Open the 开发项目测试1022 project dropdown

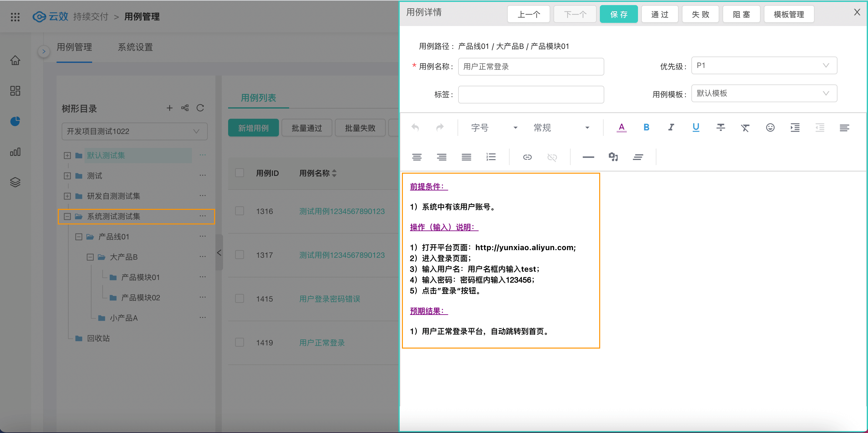point(134,131)
